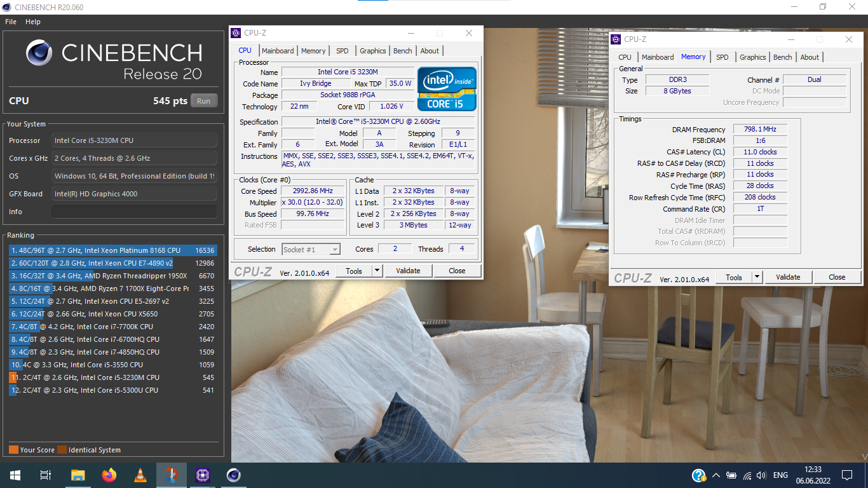868x488 pixels.
Task: Open VLC media player from the taskbar
Action: click(x=140, y=475)
